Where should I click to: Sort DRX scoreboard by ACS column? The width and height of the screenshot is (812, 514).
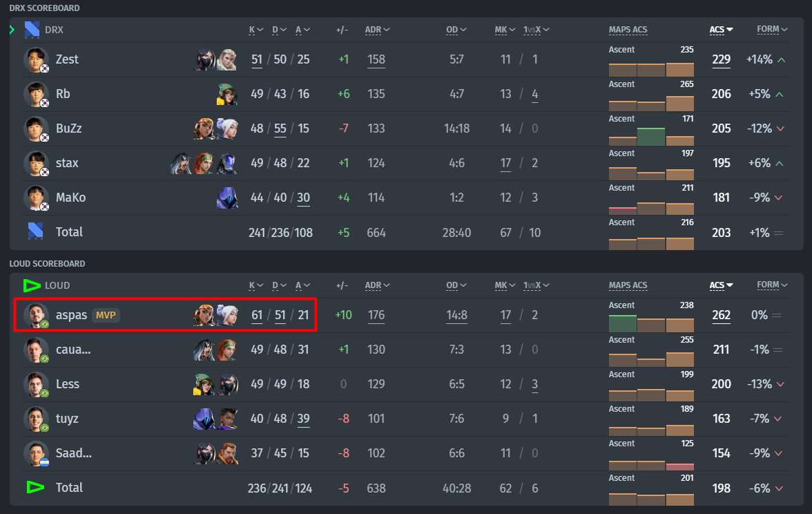coord(721,30)
